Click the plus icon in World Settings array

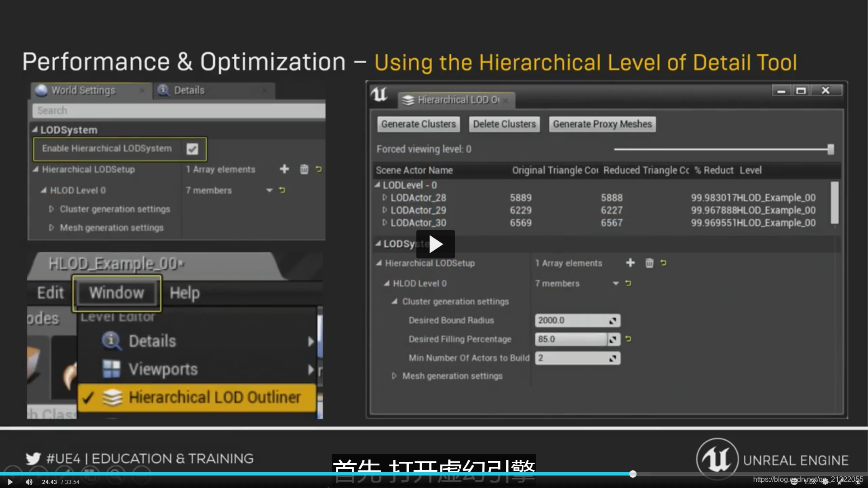tap(284, 169)
